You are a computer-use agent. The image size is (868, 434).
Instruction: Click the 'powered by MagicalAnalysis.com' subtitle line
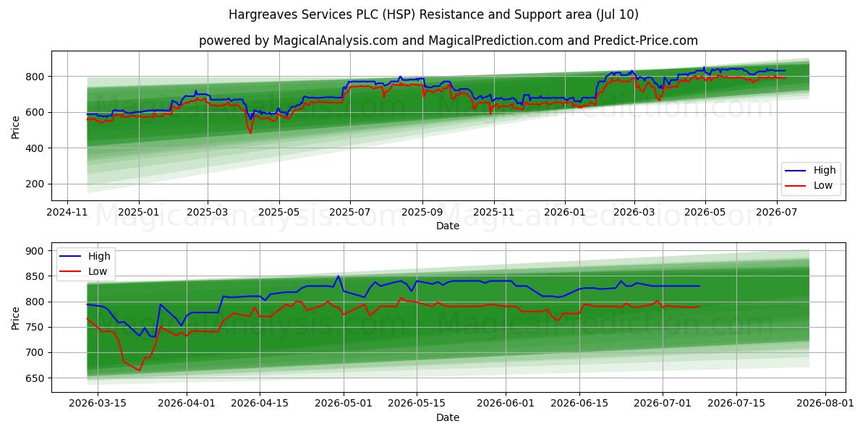(x=448, y=41)
